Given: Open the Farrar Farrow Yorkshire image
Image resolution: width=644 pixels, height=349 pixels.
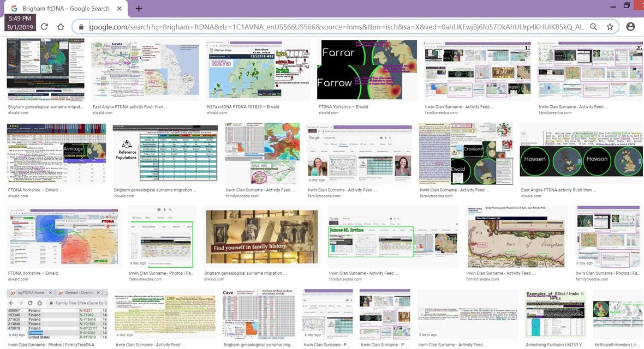Looking at the screenshot, I should [367, 69].
